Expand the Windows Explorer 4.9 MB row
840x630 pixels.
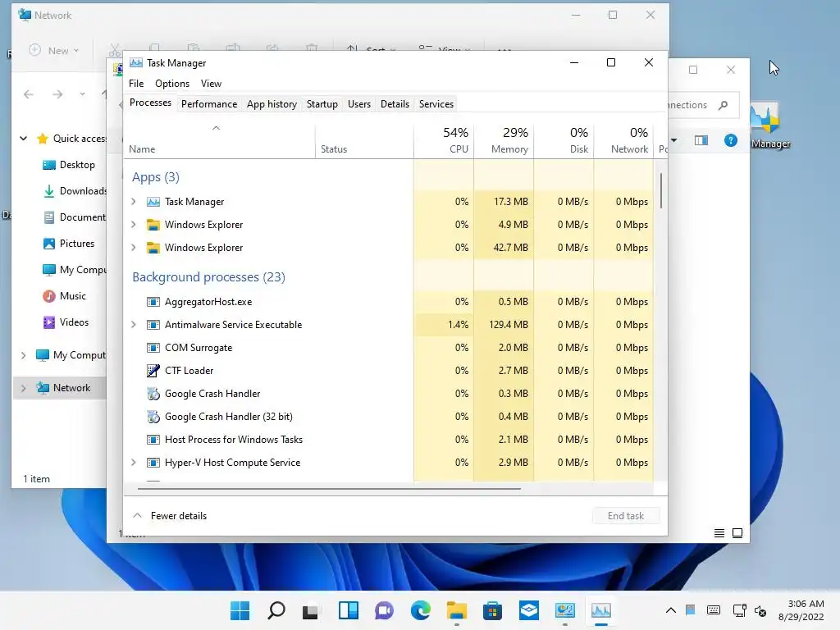pyautogui.click(x=134, y=225)
